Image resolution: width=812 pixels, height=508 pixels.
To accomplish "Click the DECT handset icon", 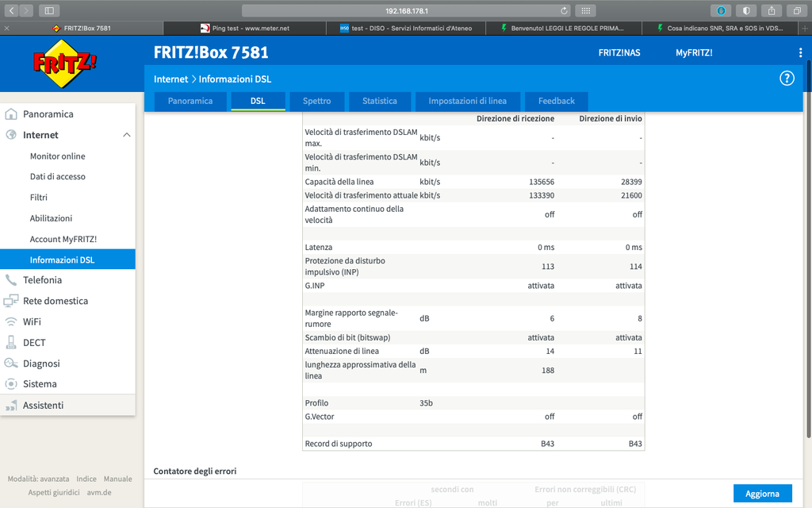I will coord(11,342).
